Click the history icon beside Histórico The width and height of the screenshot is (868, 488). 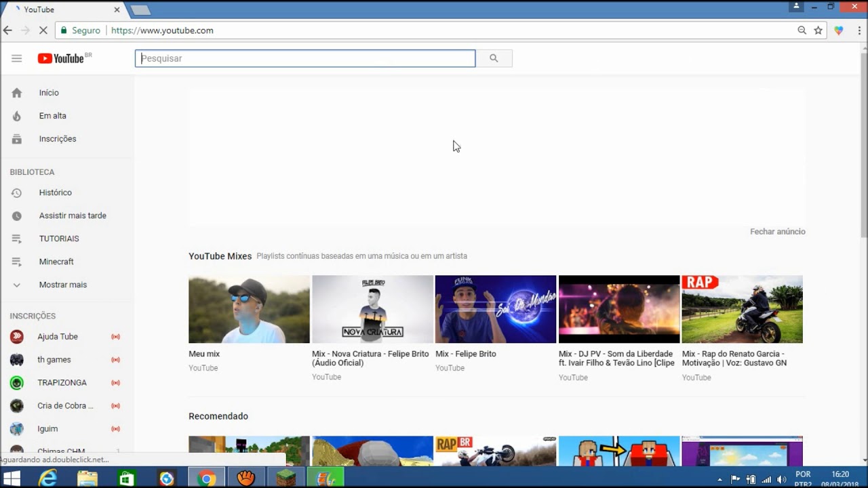pos(16,192)
